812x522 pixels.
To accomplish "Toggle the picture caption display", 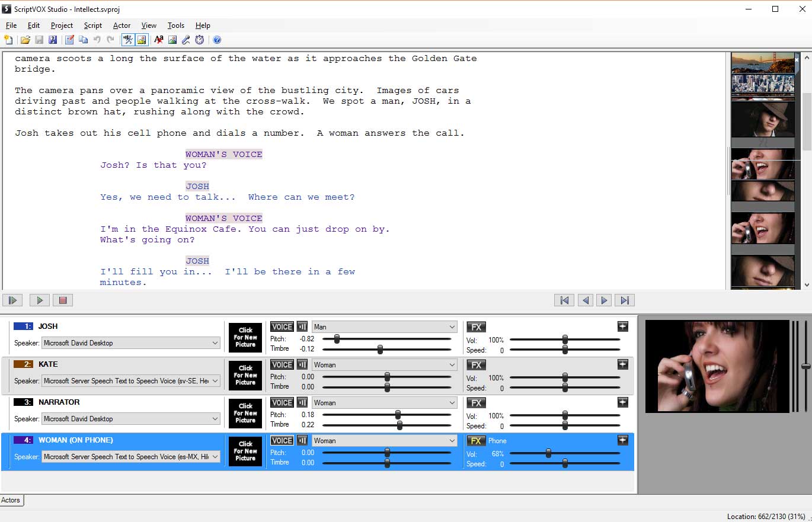I will pyautogui.click(x=141, y=40).
